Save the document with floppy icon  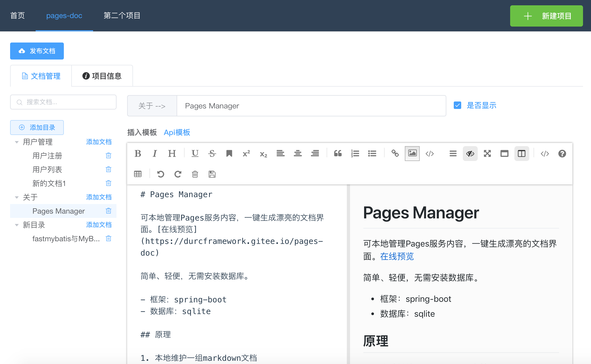212,174
